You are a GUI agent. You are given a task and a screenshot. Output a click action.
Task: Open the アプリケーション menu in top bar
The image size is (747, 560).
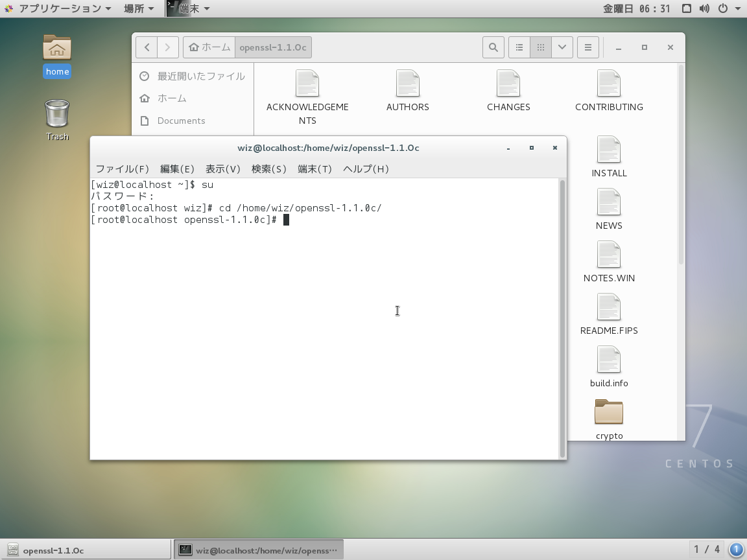58,8
